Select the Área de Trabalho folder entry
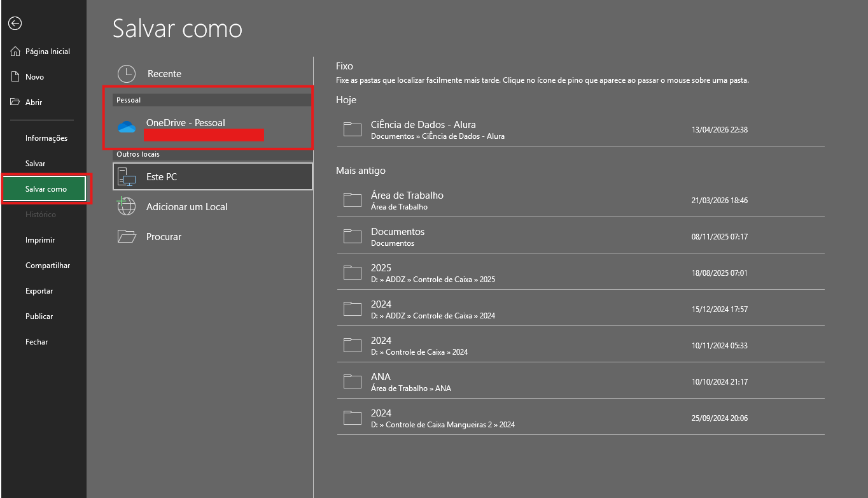 pos(407,200)
